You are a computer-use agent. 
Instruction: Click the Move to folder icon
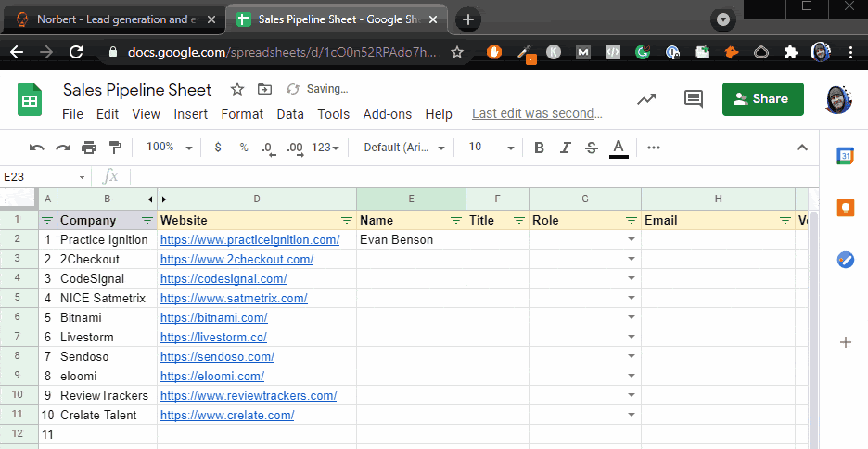point(264,89)
